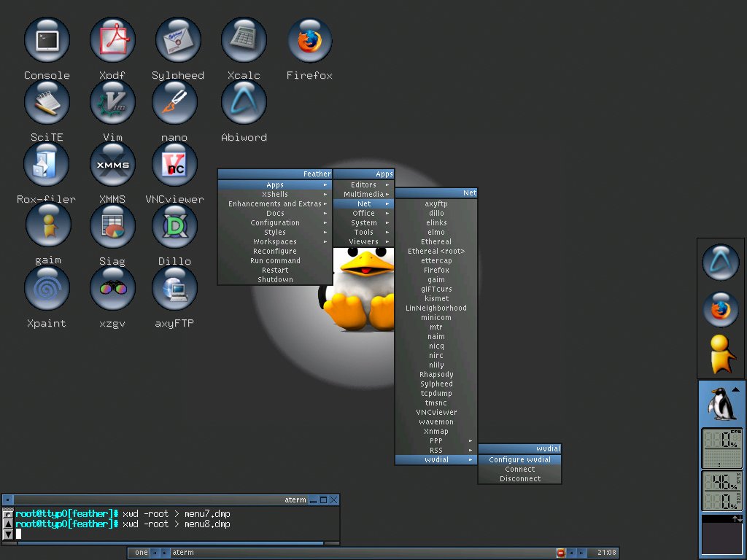Image resolution: width=747 pixels, height=560 pixels.
Task: Select Reconfigure in the Feather menu
Action: (x=275, y=252)
